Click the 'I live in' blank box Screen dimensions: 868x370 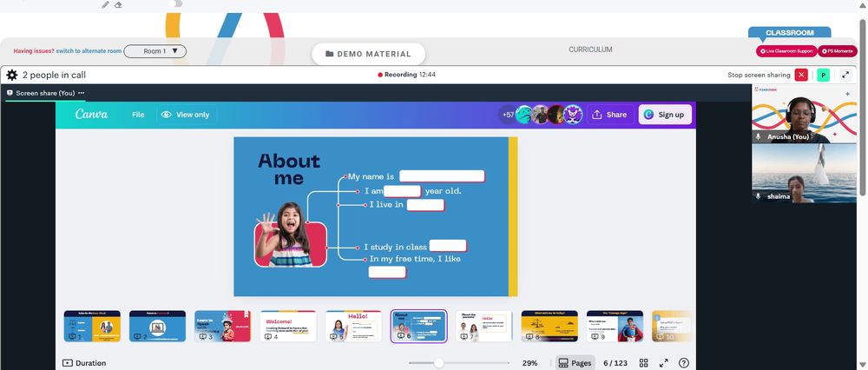point(425,205)
